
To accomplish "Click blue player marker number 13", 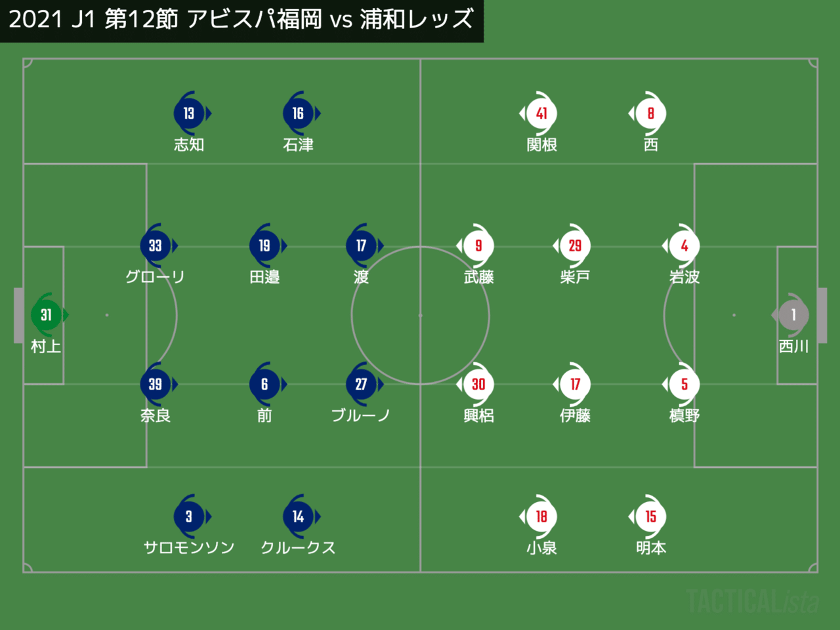I will tap(189, 114).
